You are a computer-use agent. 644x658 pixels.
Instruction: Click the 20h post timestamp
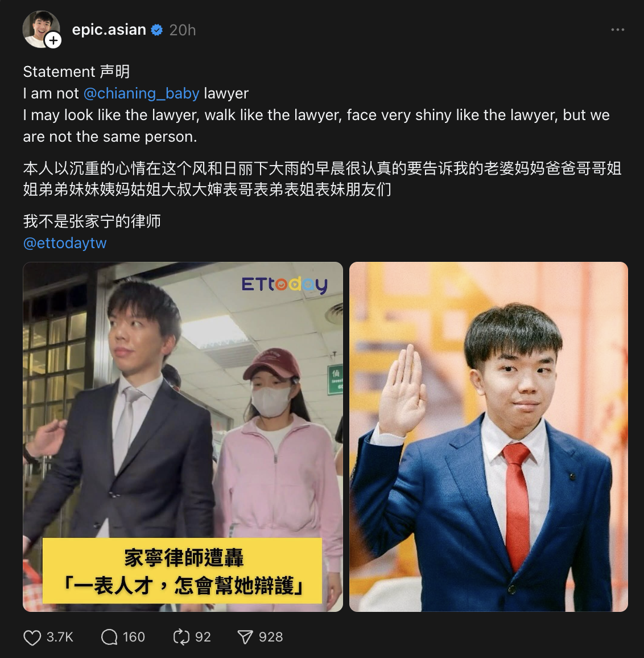(x=183, y=30)
